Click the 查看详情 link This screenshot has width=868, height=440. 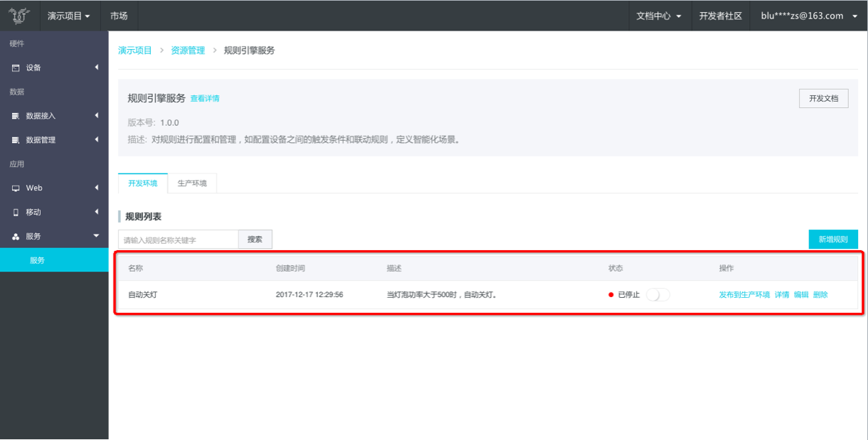[205, 99]
